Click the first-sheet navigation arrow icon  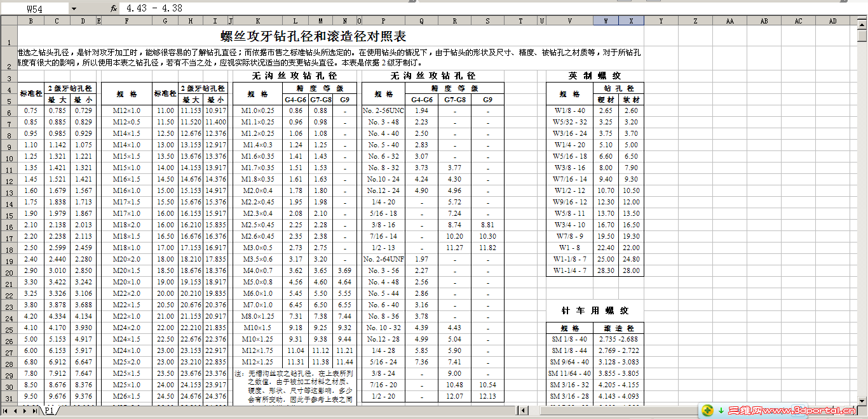click(5, 411)
